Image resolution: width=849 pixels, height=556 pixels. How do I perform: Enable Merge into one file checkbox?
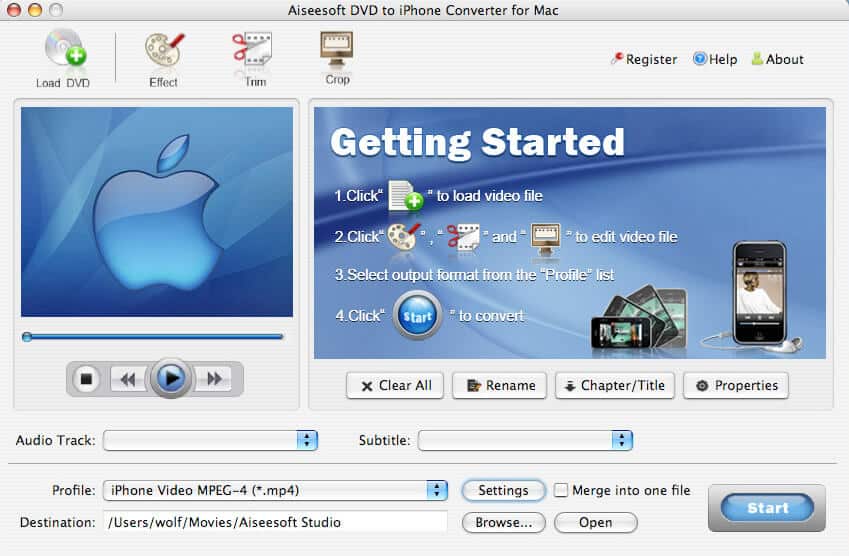pos(561,490)
